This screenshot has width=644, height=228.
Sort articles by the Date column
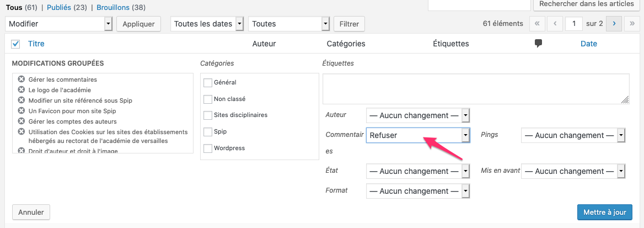[588, 44]
